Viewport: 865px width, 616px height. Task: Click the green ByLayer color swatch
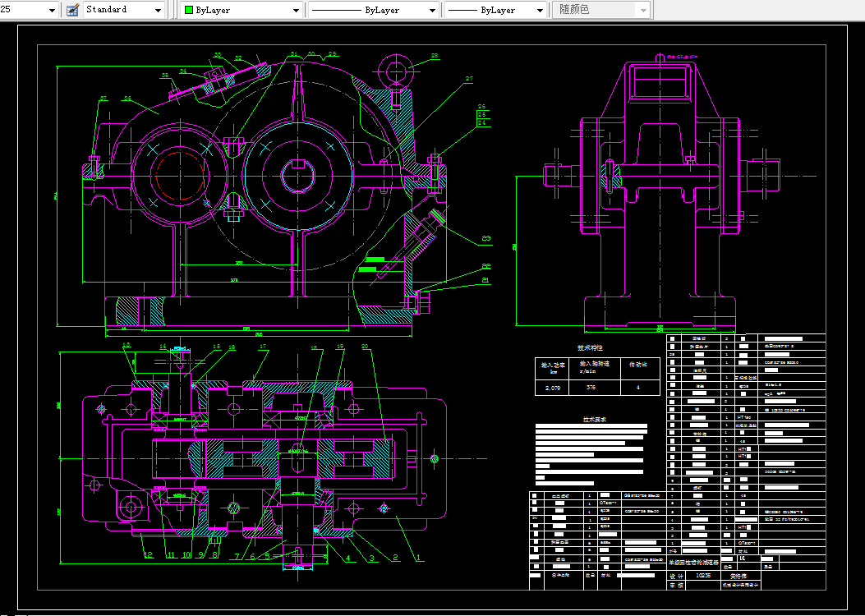tap(189, 11)
